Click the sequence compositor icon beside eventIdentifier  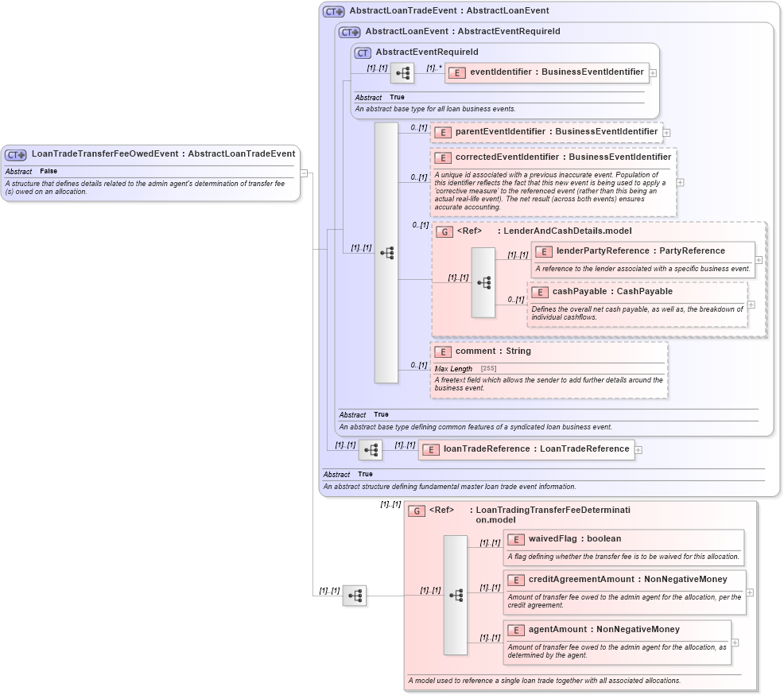(403, 72)
